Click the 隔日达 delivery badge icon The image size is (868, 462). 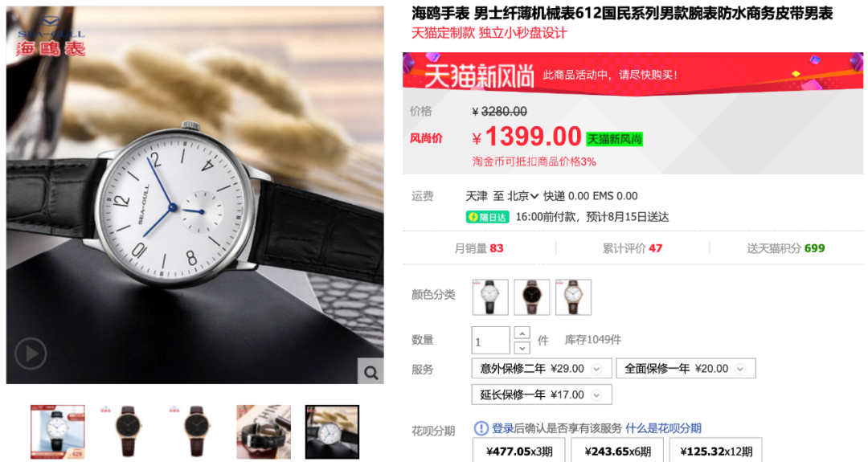(487, 218)
